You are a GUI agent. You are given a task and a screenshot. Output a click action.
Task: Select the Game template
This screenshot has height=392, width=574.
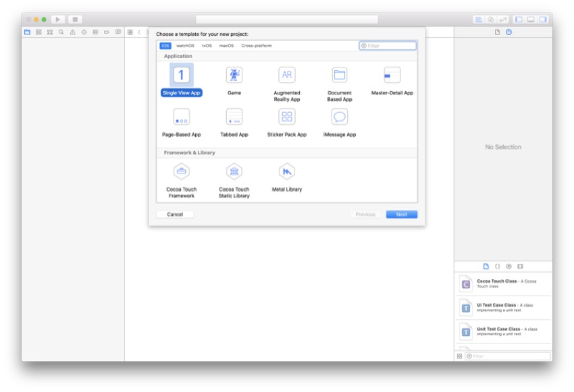pos(234,80)
